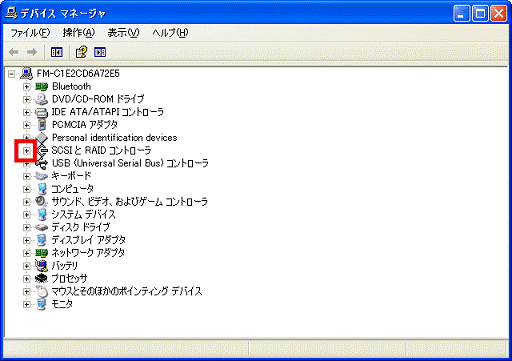The width and height of the screenshot is (512, 361).
Task: Click the show/hide action pane toolbar icon
Action: click(100, 52)
